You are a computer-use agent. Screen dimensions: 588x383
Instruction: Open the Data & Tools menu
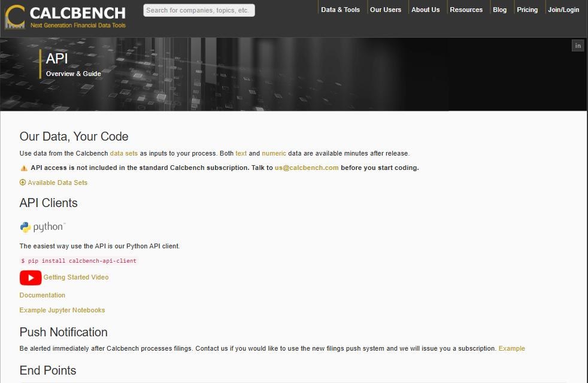(340, 10)
